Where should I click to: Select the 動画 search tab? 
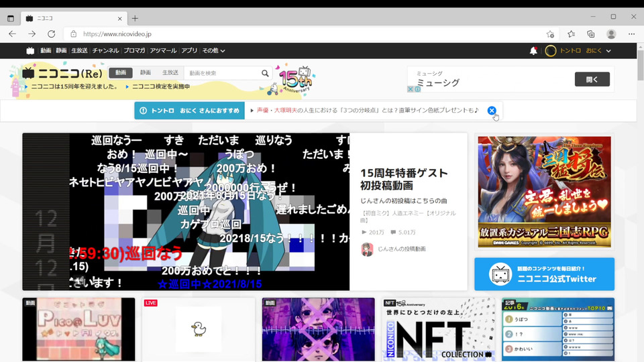click(121, 72)
